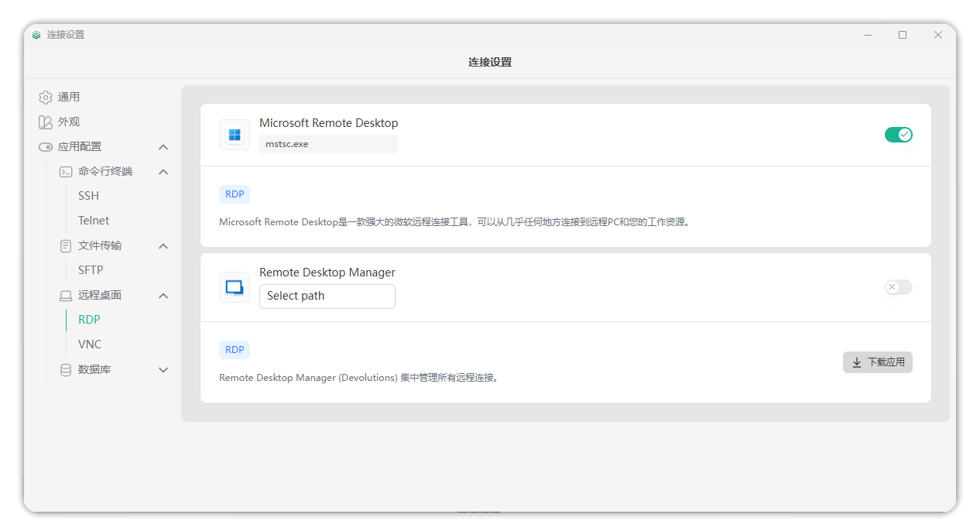
Task: Collapse the 文件传输 group chevron
Action: pos(163,246)
